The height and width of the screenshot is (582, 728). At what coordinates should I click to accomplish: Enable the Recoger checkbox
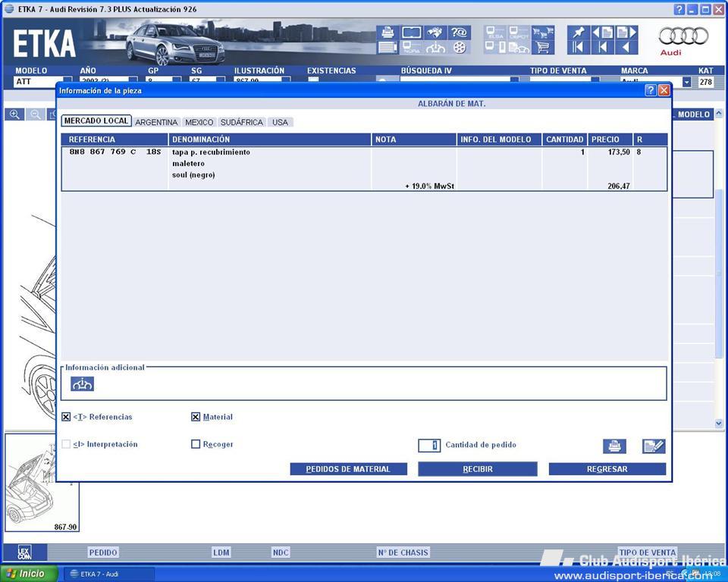click(196, 444)
